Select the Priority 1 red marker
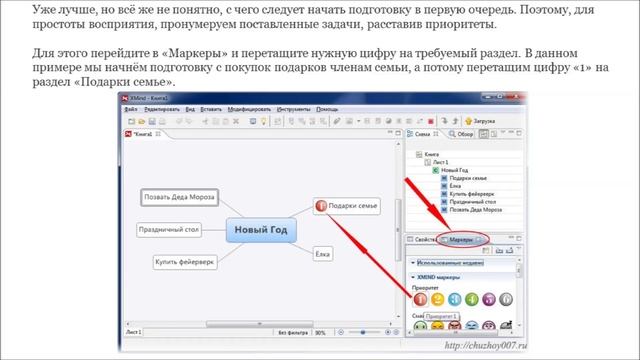This screenshot has width=640, height=360. [x=420, y=299]
